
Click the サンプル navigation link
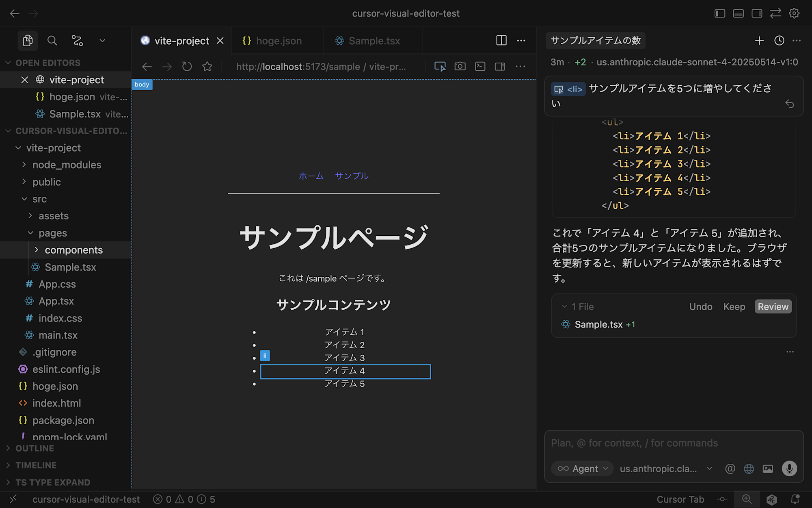click(x=352, y=176)
